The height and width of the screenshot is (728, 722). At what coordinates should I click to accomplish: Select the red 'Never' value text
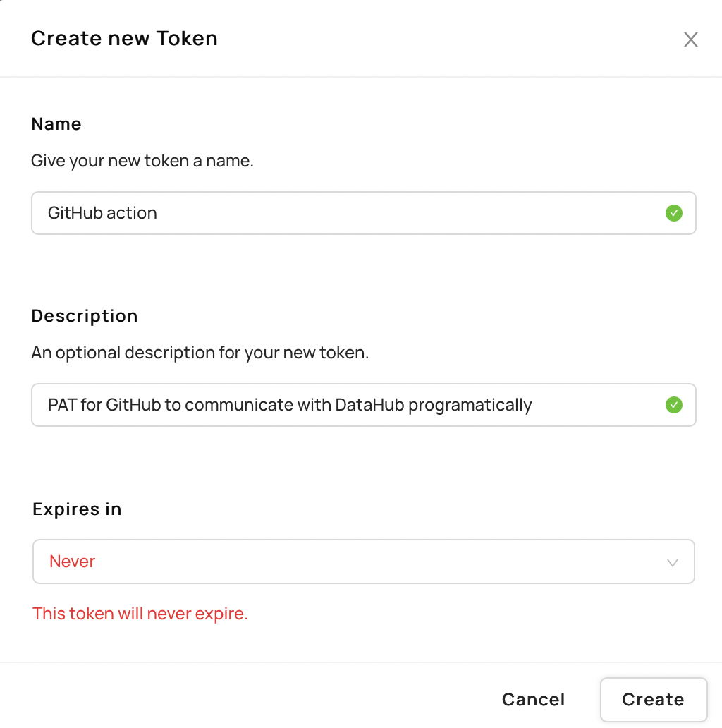tap(72, 562)
